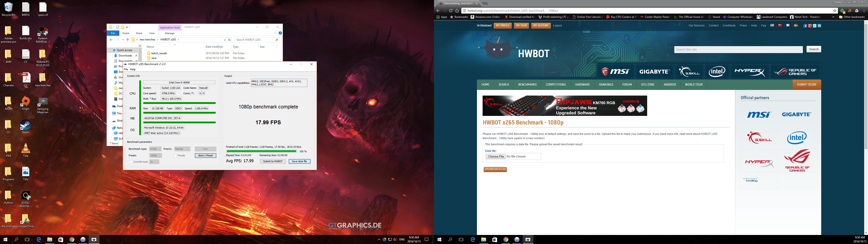Click the Submit to HWBOT button
Image resolution: width=868 pixels, height=244 pixels.
coord(273,162)
